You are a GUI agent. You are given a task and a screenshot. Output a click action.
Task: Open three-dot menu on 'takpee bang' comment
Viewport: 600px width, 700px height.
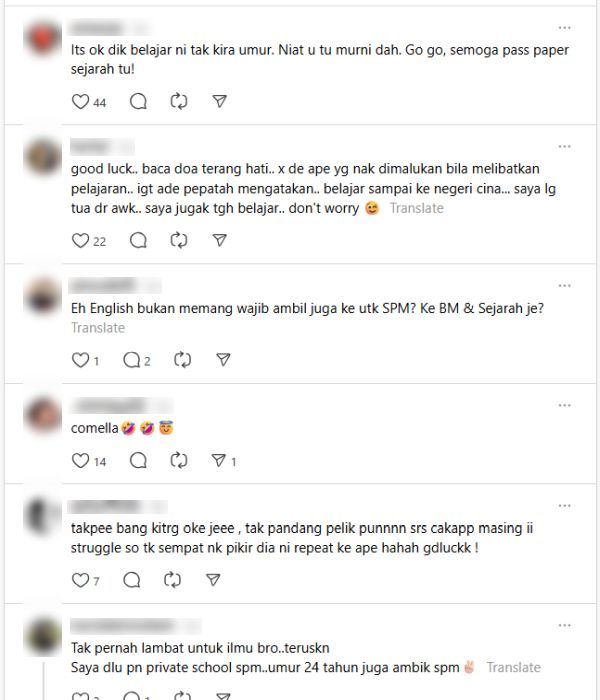click(565, 506)
